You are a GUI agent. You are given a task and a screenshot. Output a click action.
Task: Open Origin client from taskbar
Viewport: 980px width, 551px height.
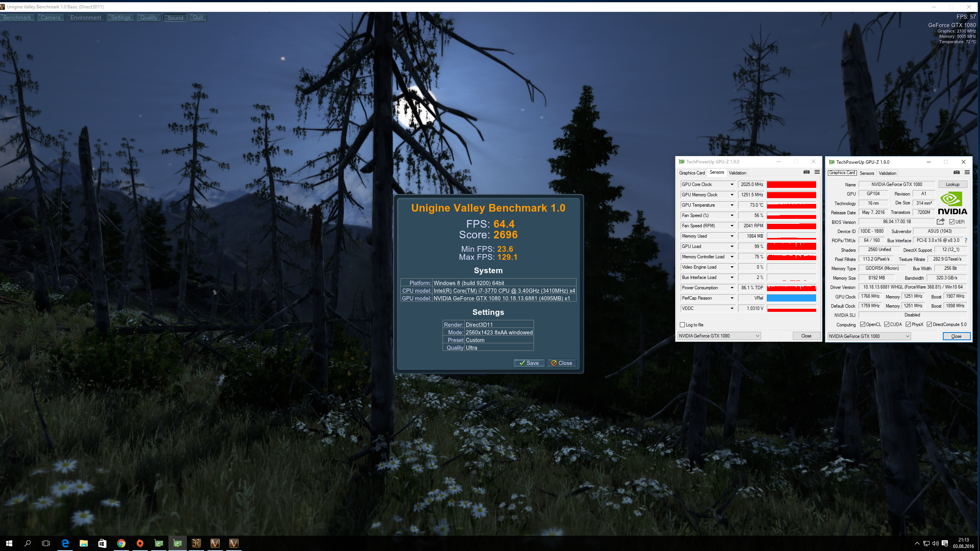click(x=140, y=543)
